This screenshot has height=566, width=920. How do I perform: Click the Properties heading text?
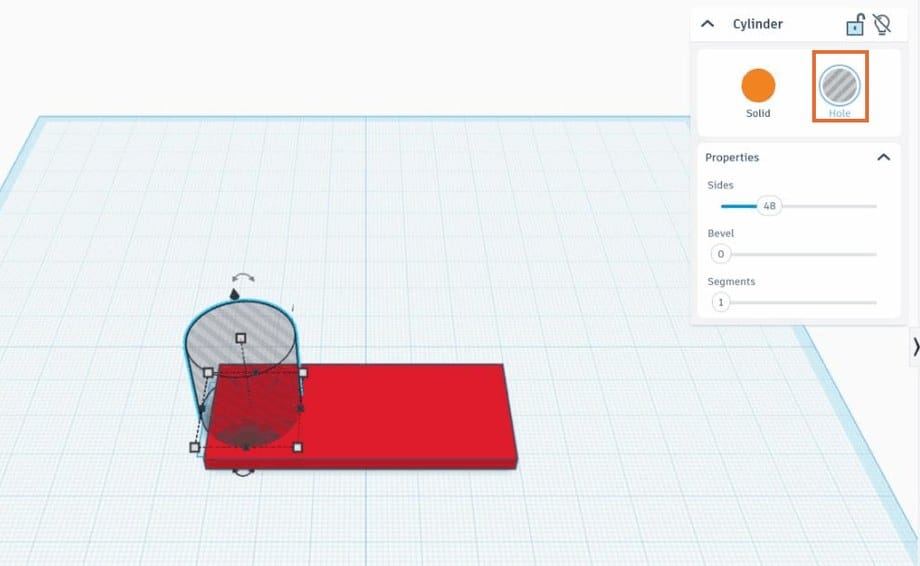coord(732,157)
